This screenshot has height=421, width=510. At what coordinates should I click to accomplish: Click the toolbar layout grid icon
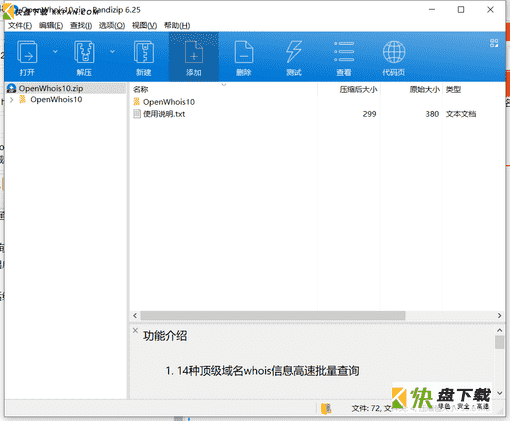click(494, 43)
